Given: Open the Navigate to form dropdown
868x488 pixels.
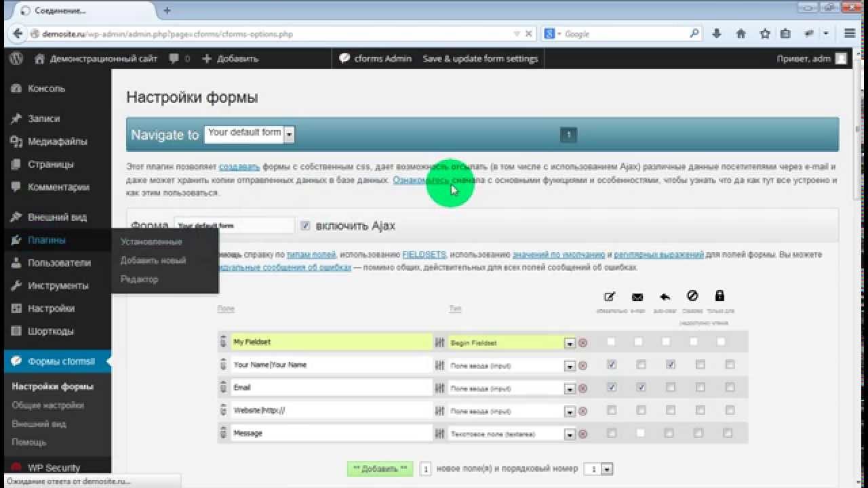Looking at the screenshot, I should pyautogui.click(x=249, y=134).
